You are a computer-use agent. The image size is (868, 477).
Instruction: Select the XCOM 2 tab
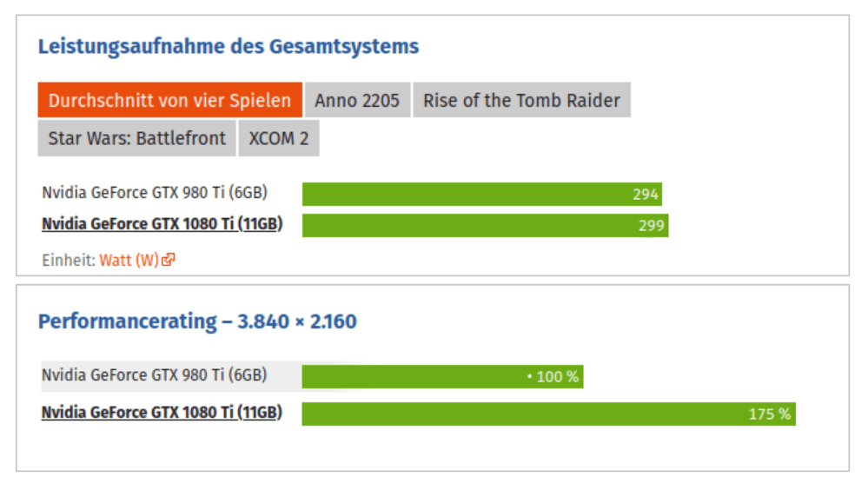[278, 138]
